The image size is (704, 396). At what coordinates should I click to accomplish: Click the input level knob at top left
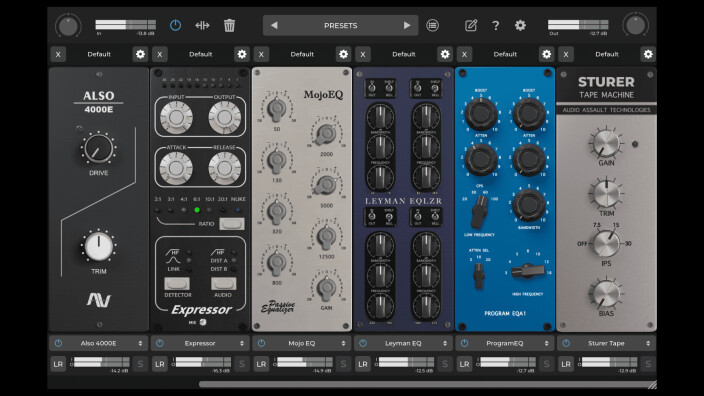tap(68, 26)
